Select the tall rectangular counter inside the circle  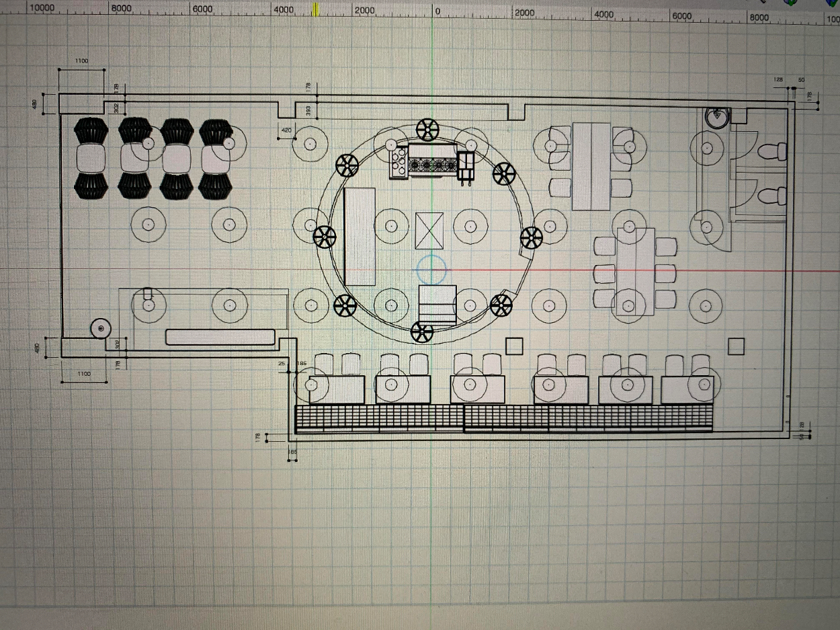[x=360, y=237]
